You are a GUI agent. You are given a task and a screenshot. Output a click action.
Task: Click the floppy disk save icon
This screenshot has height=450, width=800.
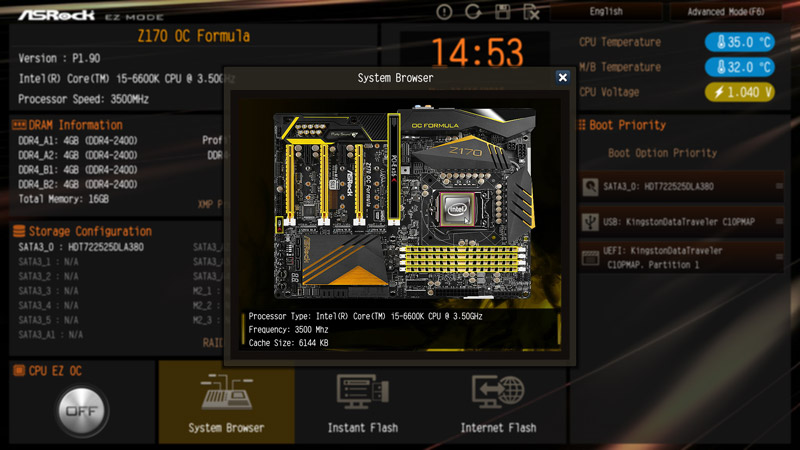503,12
